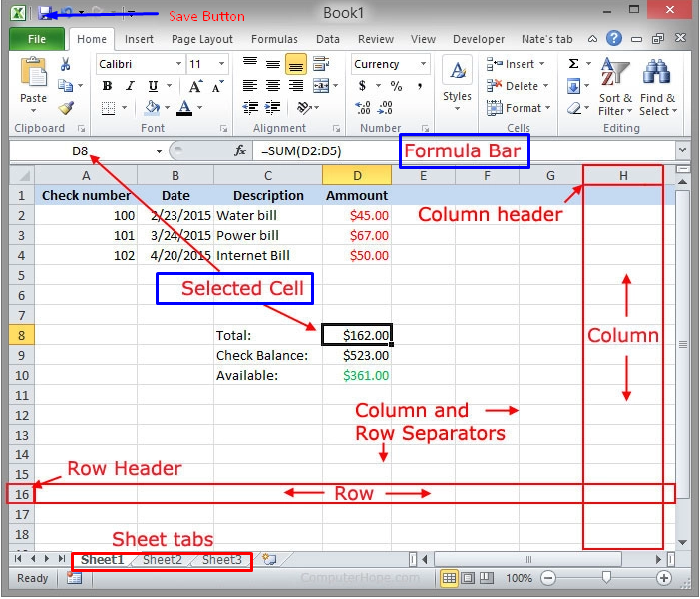Click the Orientation icon
Image resolution: width=700 pixels, height=599 pixels.
[x=304, y=108]
